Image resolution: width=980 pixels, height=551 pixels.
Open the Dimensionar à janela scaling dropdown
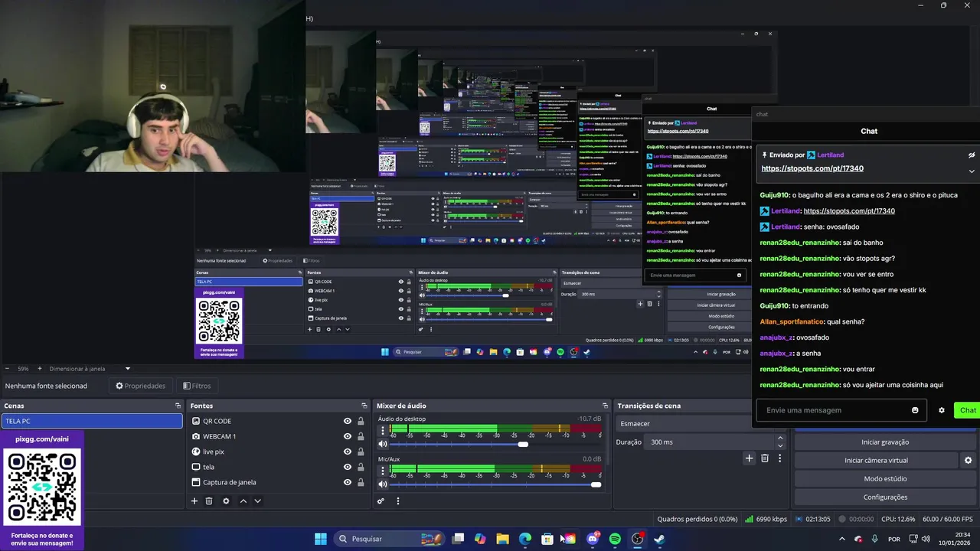tap(90, 369)
